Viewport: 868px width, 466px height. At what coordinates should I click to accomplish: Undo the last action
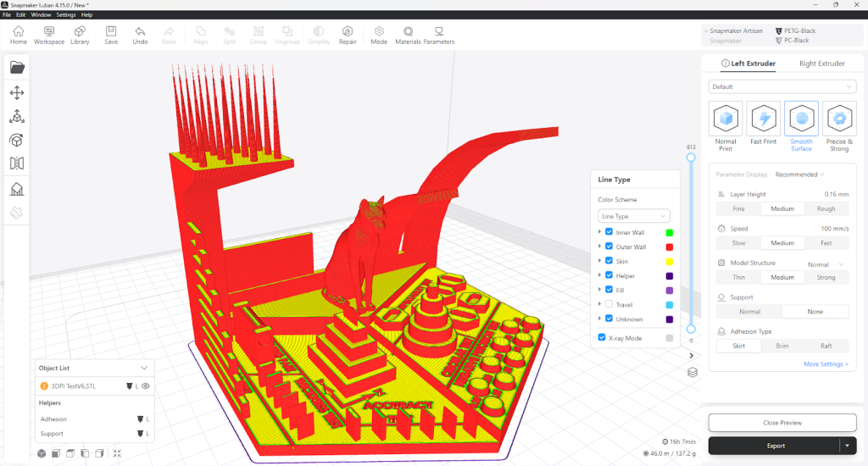(140, 35)
